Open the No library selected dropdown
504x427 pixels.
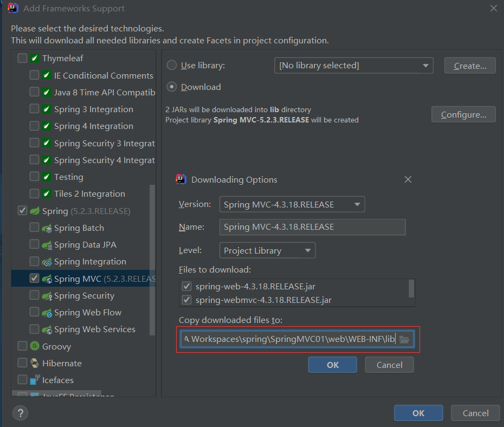pos(353,66)
